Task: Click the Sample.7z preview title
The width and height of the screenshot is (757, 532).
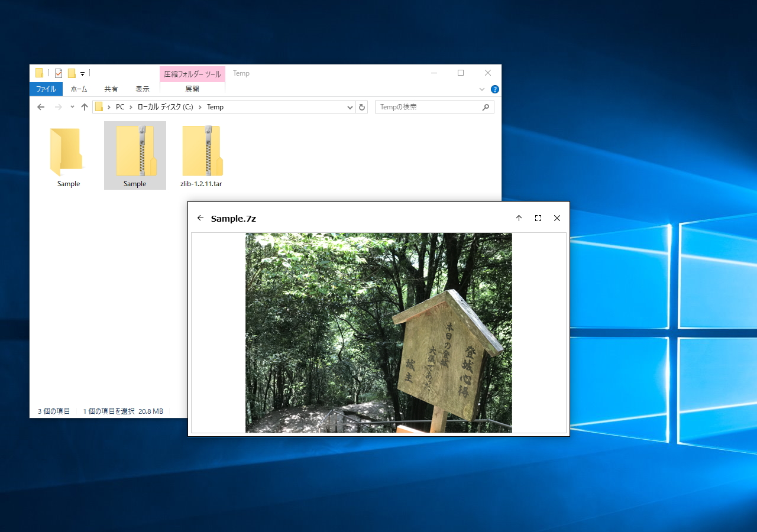Action: pos(234,219)
